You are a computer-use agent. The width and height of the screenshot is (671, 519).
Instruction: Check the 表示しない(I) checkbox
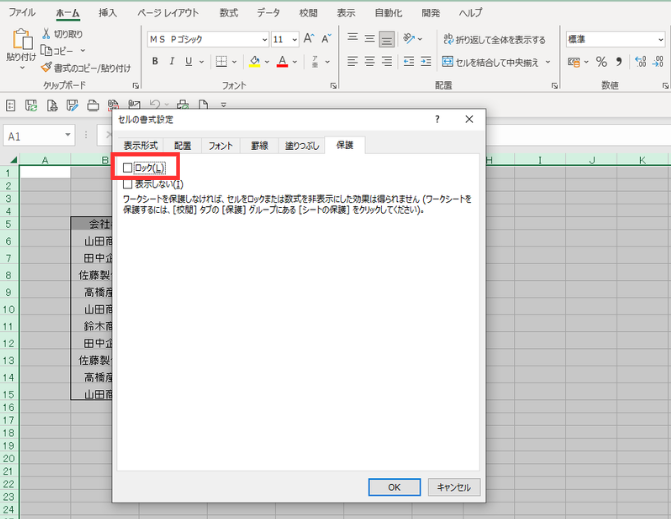pos(127,184)
